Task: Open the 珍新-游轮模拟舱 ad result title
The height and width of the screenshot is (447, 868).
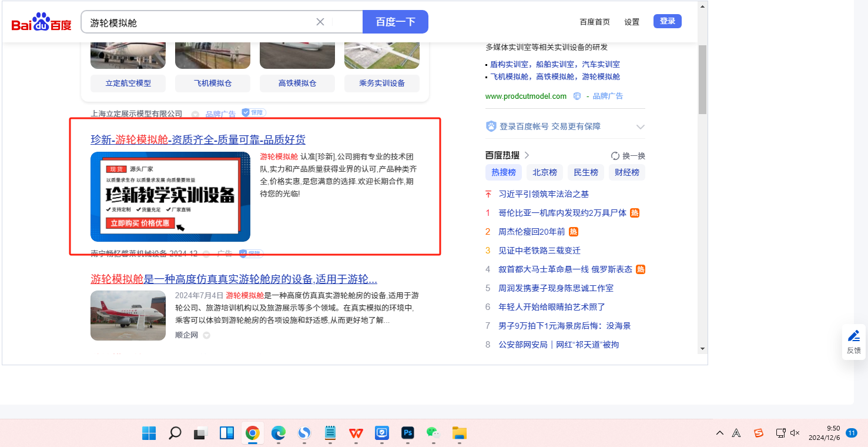Action: tap(197, 140)
